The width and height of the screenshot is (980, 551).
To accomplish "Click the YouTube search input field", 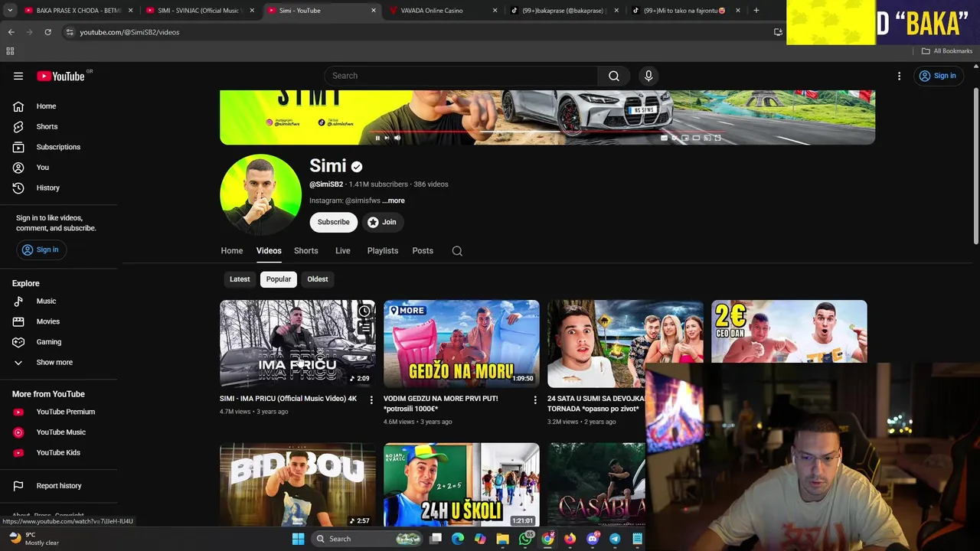I will [462, 76].
